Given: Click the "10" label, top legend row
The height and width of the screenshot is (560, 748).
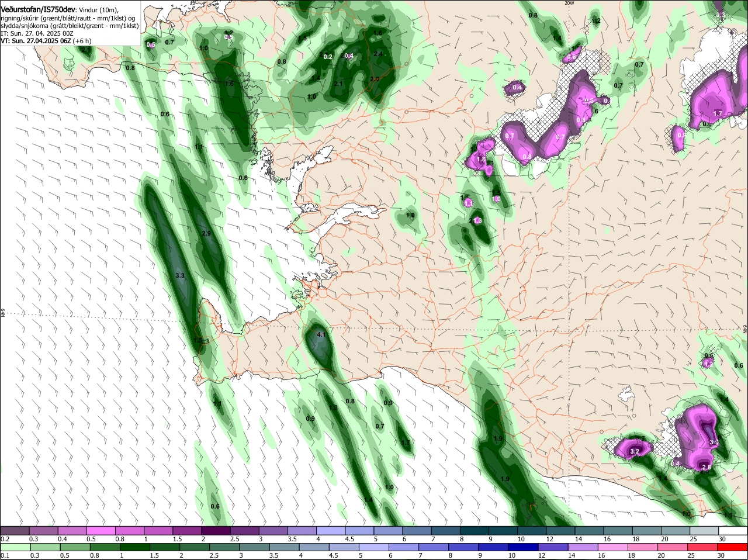Looking at the screenshot, I should (x=521, y=539).
